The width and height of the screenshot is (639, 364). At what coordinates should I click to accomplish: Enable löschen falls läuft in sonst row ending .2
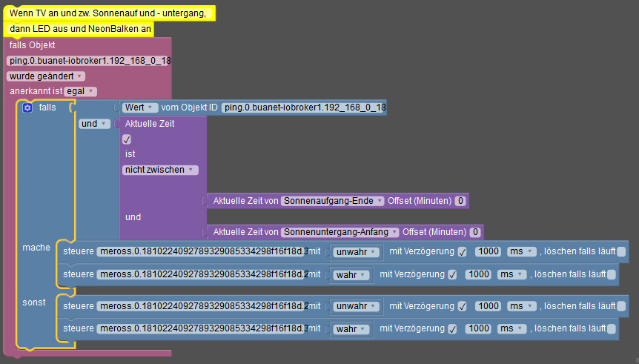[621, 306]
